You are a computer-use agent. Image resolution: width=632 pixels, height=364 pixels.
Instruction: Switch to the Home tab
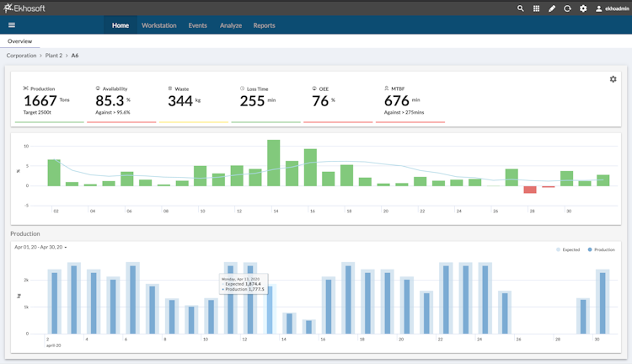121,25
